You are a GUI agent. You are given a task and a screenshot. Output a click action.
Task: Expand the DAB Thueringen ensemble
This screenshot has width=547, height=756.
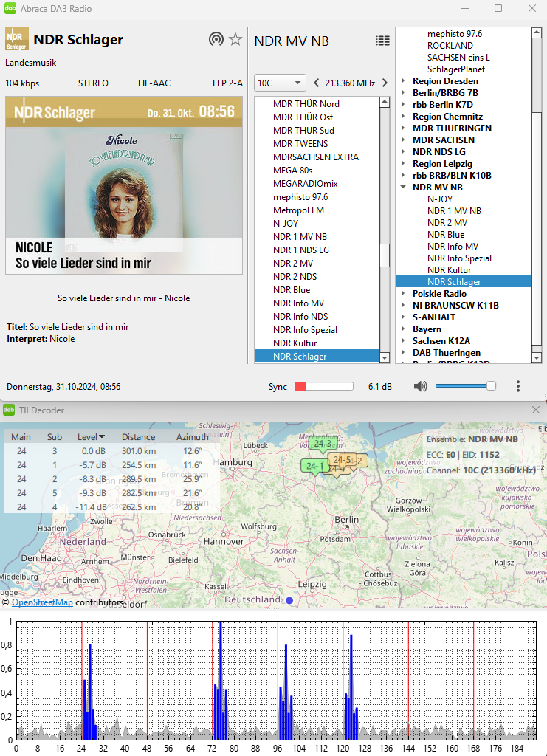(x=403, y=352)
